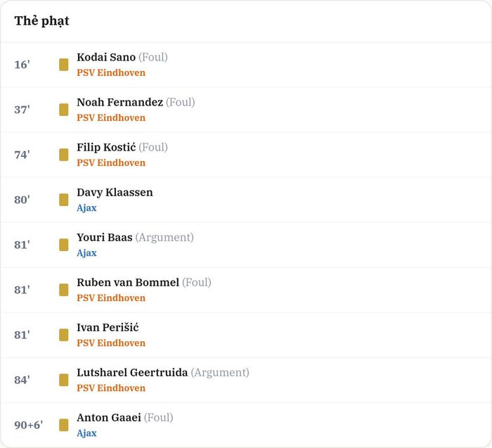Click Kodai Sano's yellow card icon

(x=64, y=65)
